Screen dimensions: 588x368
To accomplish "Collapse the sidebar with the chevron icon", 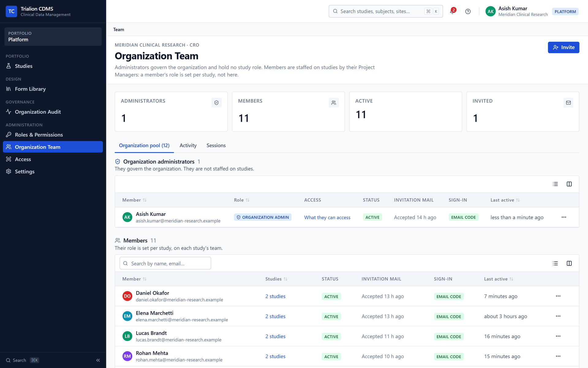I will (x=98, y=360).
